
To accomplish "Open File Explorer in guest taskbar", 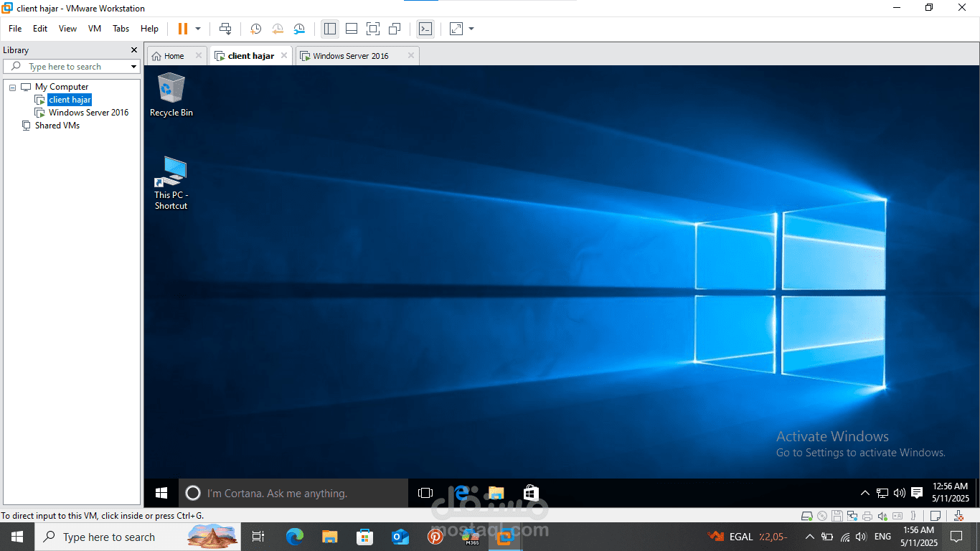I will click(x=496, y=493).
